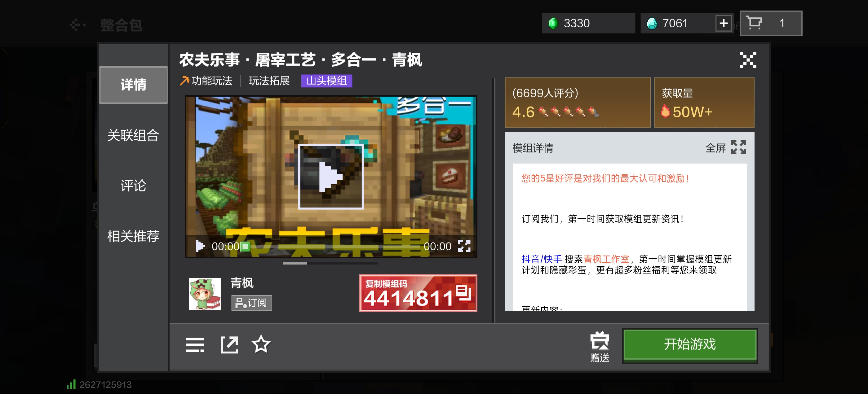
Task: Open the 6699人评分 rating panel
Action: point(578,103)
